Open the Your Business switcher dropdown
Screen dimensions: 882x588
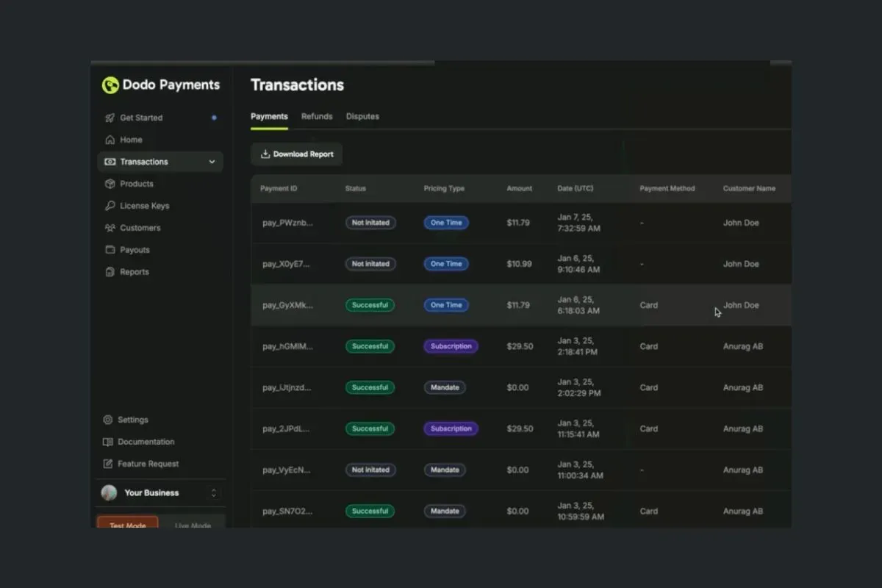tap(214, 493)
